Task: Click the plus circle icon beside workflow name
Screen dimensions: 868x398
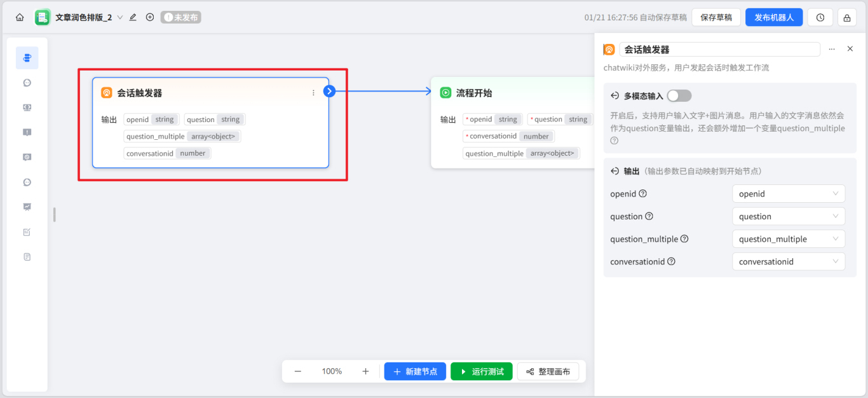Action: (x=150, y=17)
